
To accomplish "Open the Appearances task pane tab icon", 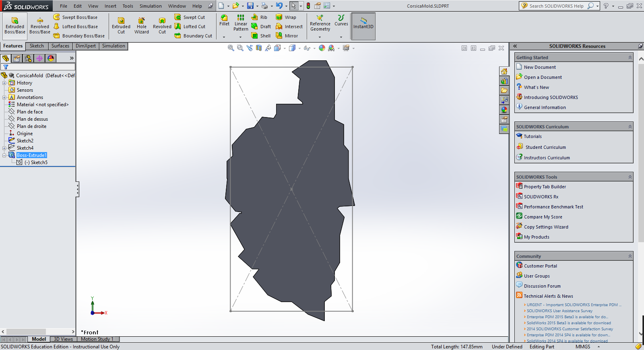I will (504, 109).
